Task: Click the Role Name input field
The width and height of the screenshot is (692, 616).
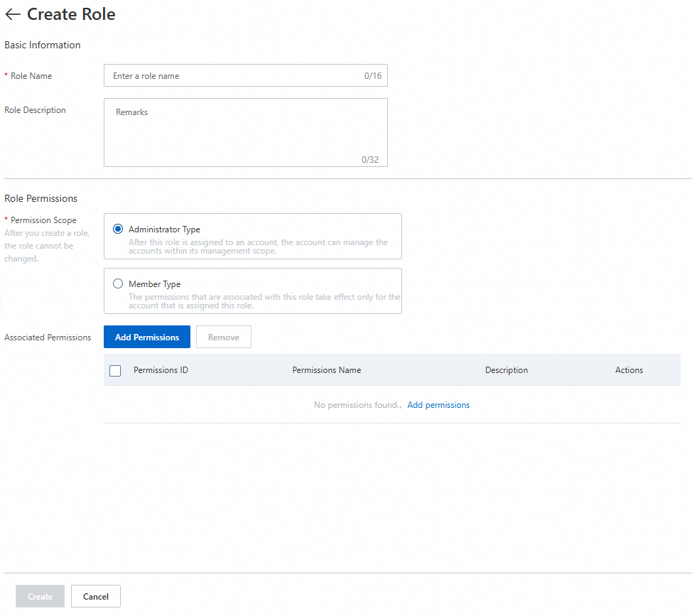Action: tap(245, 75)
